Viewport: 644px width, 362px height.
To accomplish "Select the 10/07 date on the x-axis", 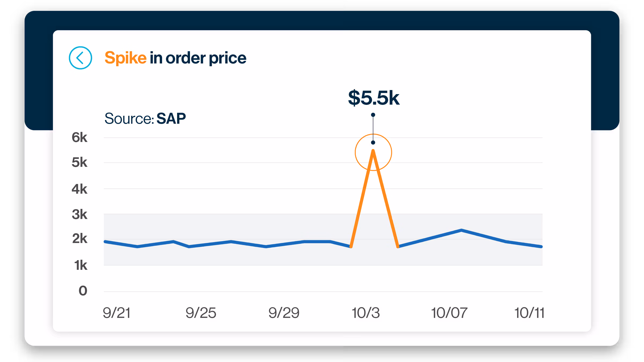I will pyautogui.click(x=449, y=313).
